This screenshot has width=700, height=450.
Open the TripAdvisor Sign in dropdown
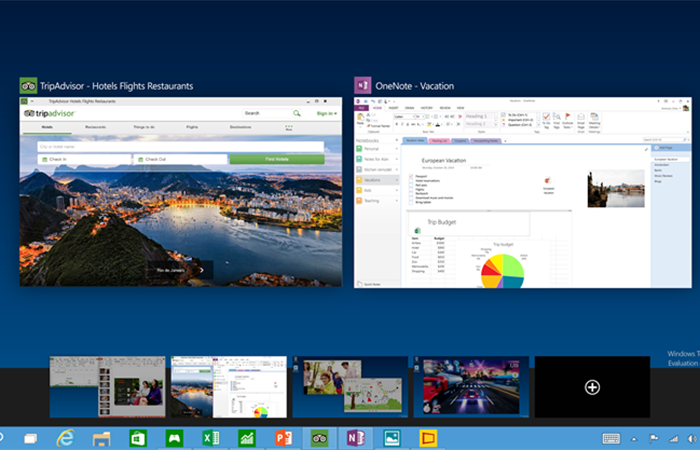pyautogui.click(x=327, y=113)
